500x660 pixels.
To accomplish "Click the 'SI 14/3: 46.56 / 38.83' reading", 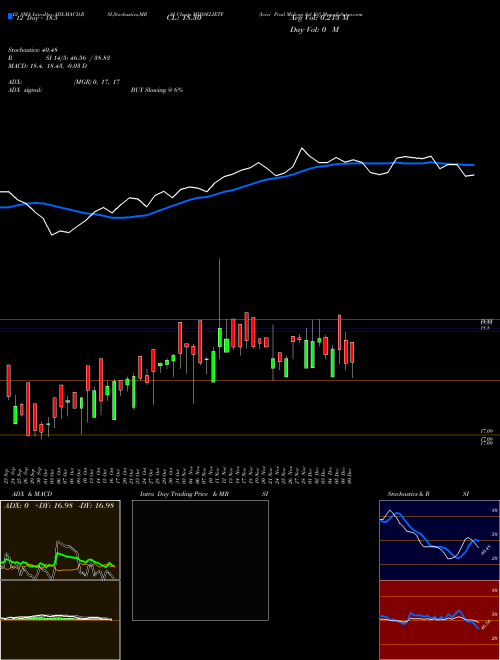I will 78,58.
